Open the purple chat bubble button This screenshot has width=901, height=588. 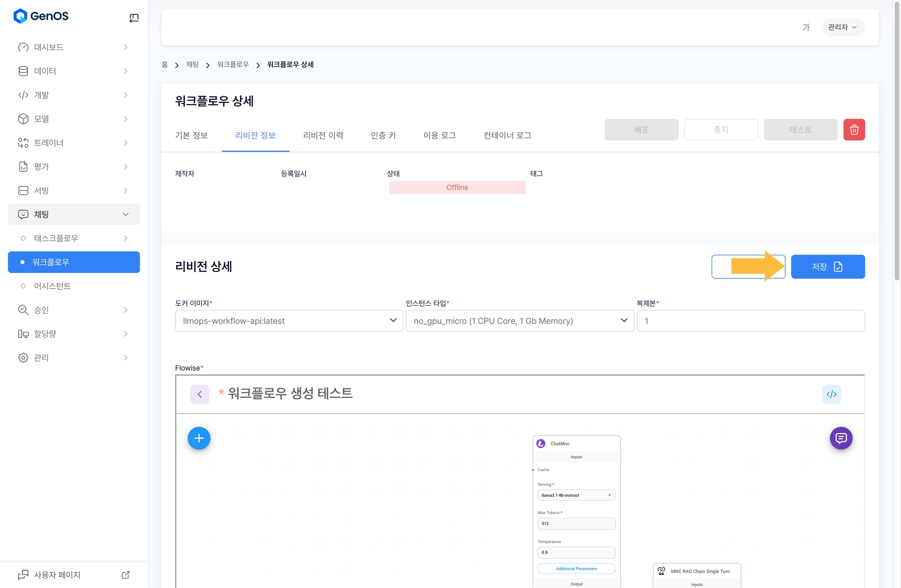tap(841, 438)
